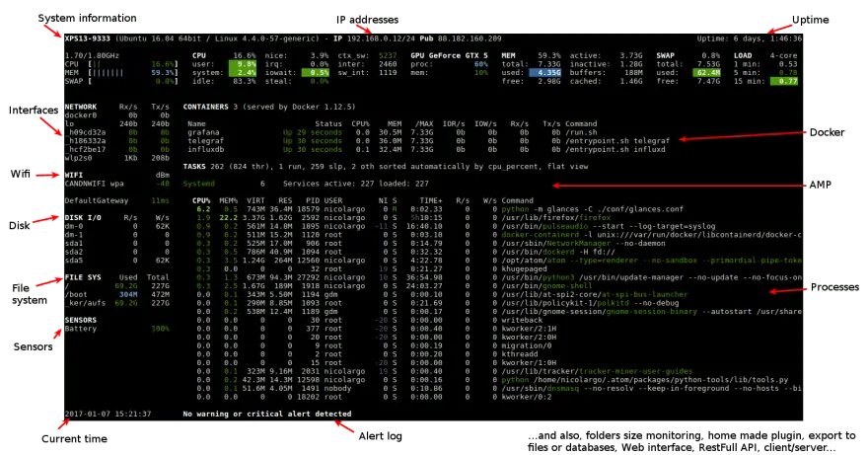Select the wlp2s0 network interface
Viewport: 868px width, 455px height.
click(116, 158)
